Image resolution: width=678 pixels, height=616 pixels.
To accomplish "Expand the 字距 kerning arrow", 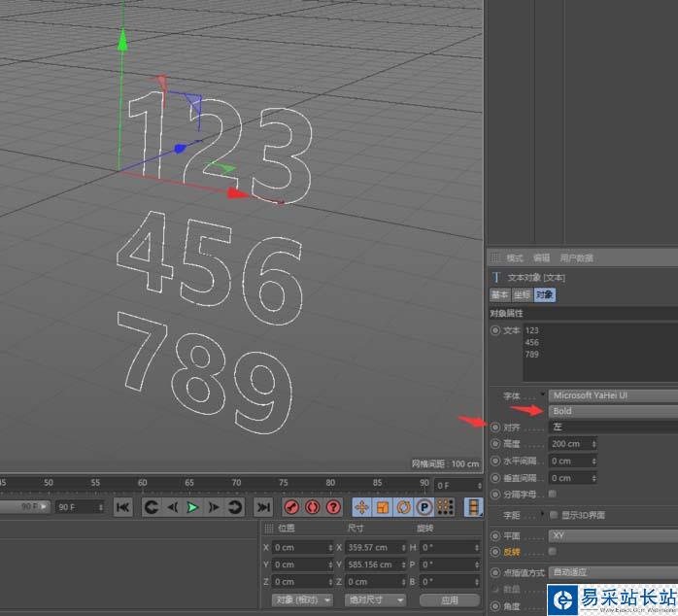I will (x=542, y=513).
